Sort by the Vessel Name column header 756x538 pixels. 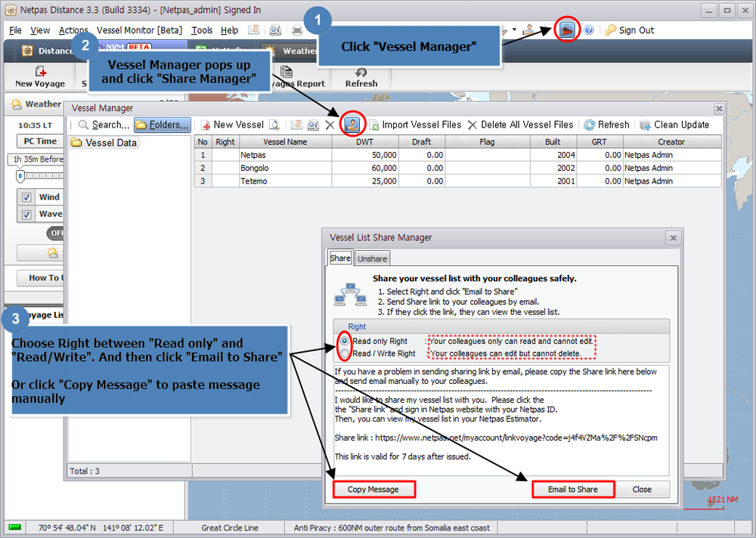click(285, 142)
